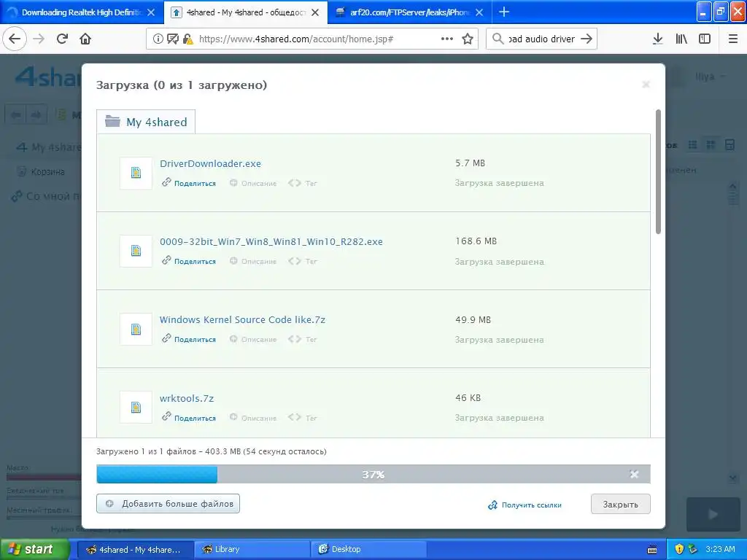
Task: Click security shield tray icon
Action: coord(679,549)
